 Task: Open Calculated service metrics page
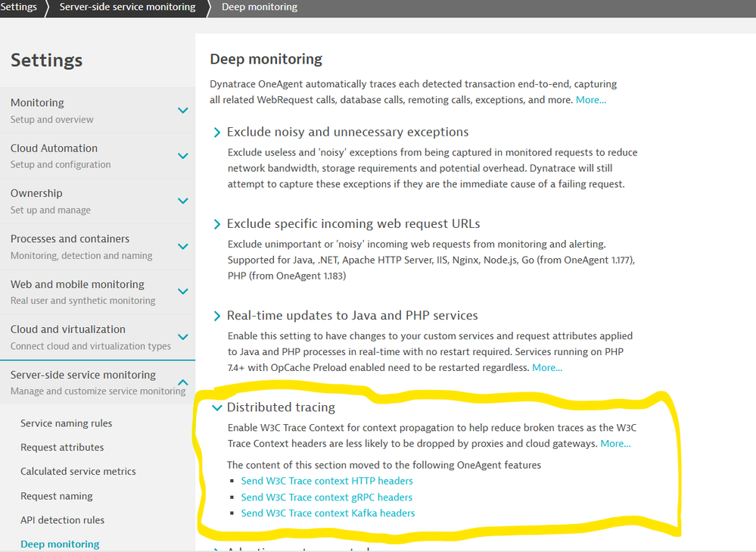coord(78,471)
